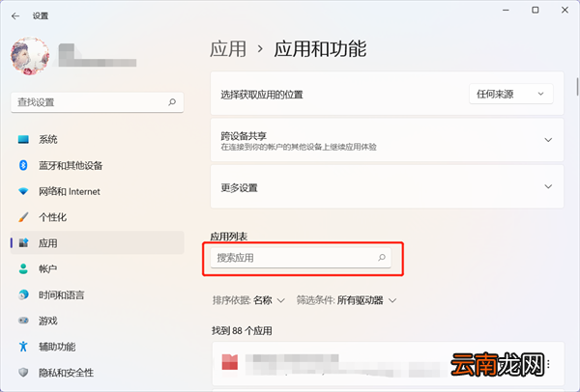Click the back arrow in Settings
This screenshot has width=580, height=392.
(15, 15)
